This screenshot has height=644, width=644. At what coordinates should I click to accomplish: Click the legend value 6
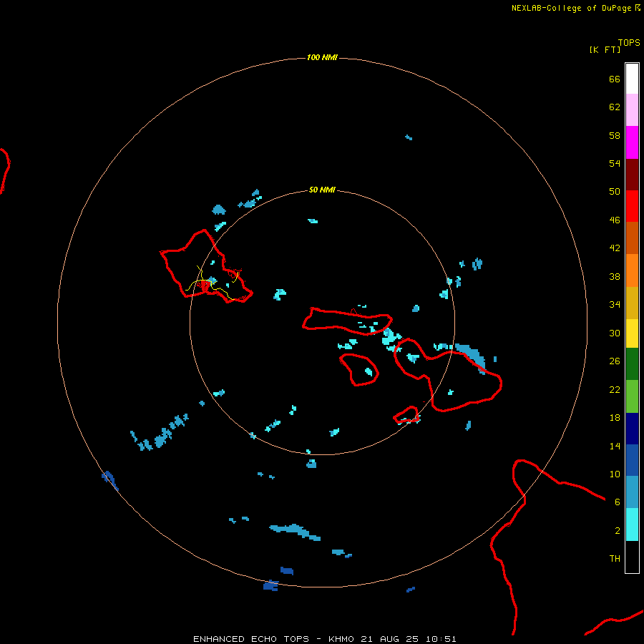pyautogui.click(x=618, y=502)
